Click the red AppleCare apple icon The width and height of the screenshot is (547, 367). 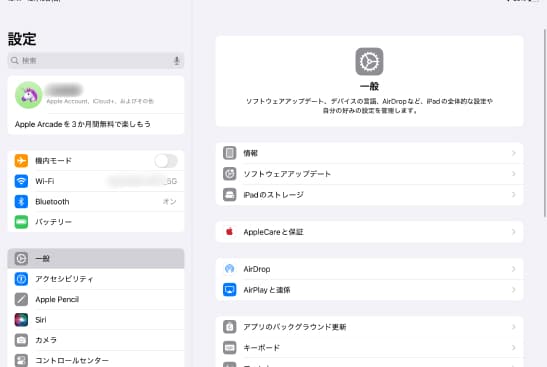pyautogui.click(x=230, y=232)
